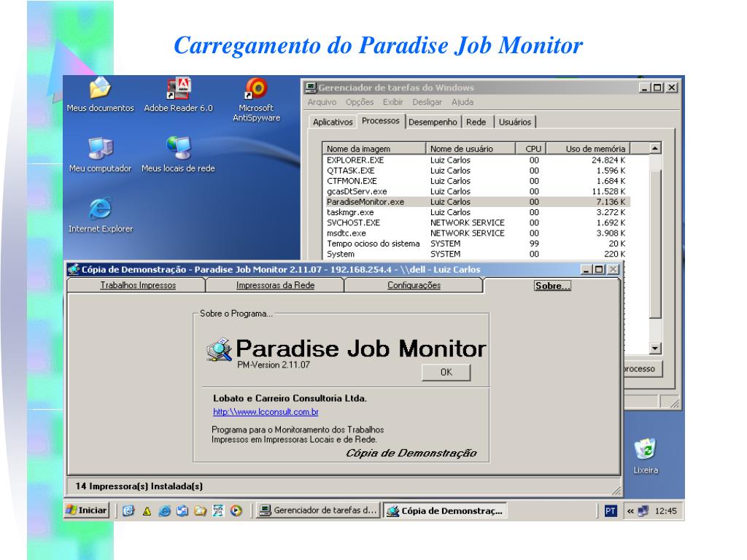747x560 pixels.
Task: Click the first quick launch icon
Action: pyautogui.click(x=128, y=511)
